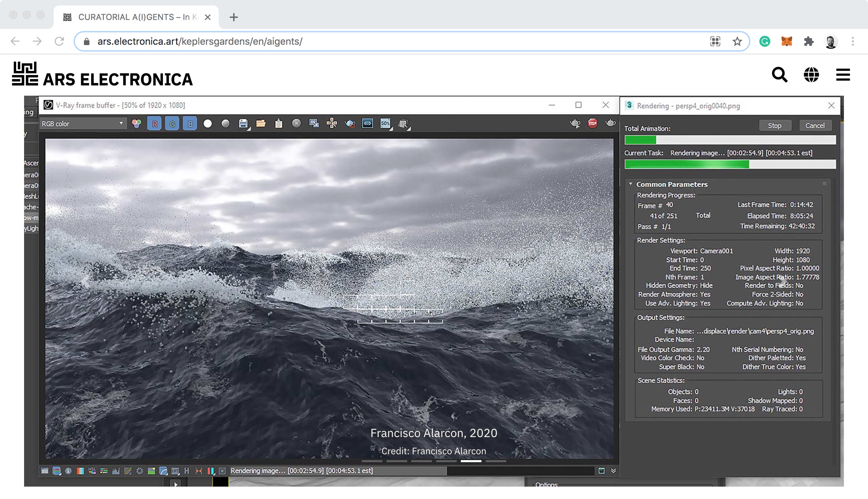This screenshot has width=868, height=499.
Task: Toggle the red channel R button
Action: (154, 124)
